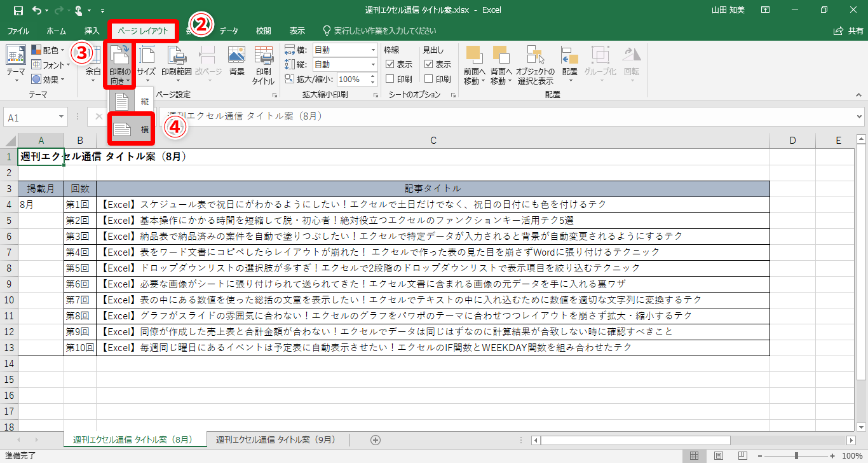
Task: Click the lightbulb 実行したい作業 search box
Action: [x=379, y=31]
